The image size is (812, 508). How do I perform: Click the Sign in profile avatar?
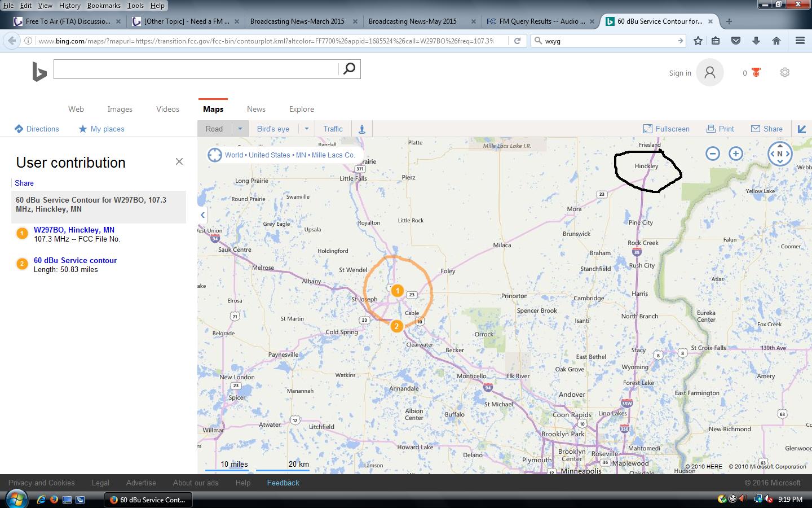(710, 72)
